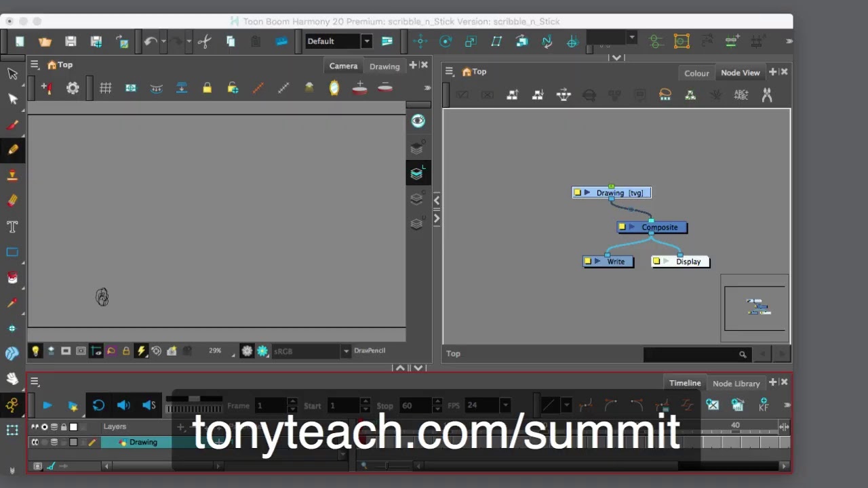Click the gear icon in Camera view toolbar
The height and width of the screenshot is (488, 868).
tap(73, 88)
